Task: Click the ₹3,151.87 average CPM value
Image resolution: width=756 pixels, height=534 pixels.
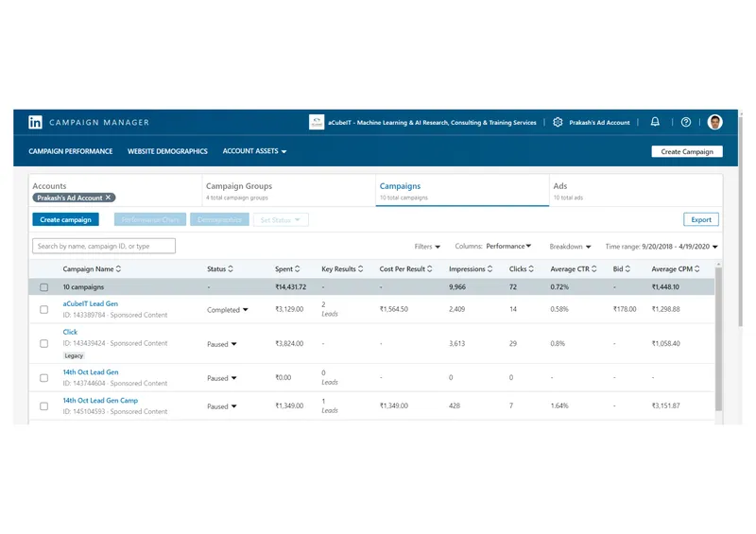Action: tap(666, 406)
